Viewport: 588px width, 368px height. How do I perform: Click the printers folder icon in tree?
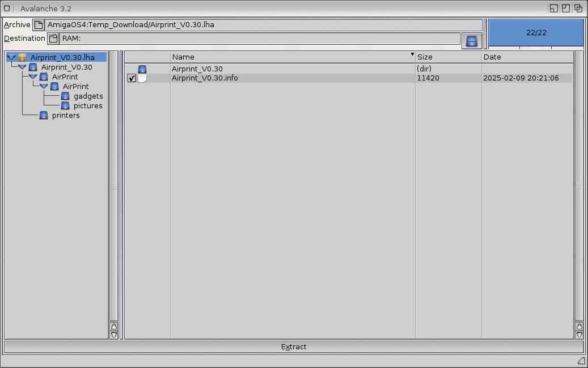pos(44,116)
